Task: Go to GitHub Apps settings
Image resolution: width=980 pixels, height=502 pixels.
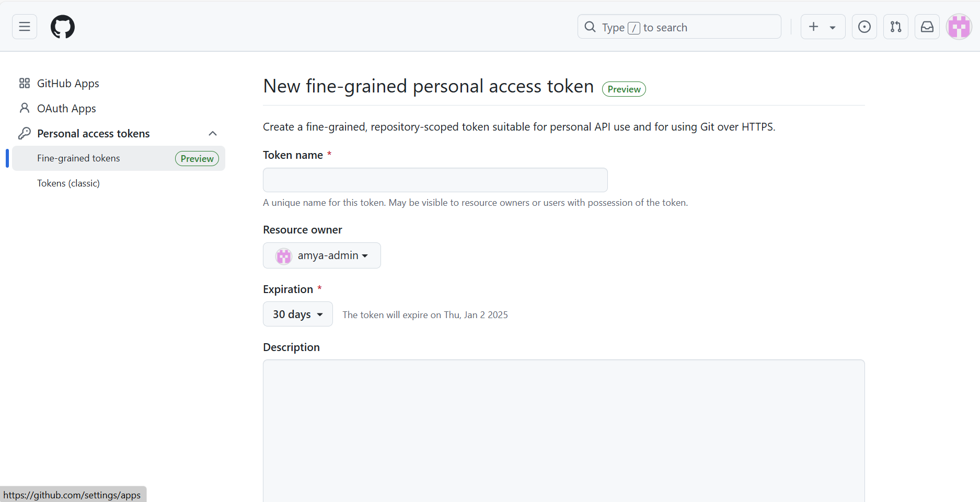Action: click(x=68, y=84)
